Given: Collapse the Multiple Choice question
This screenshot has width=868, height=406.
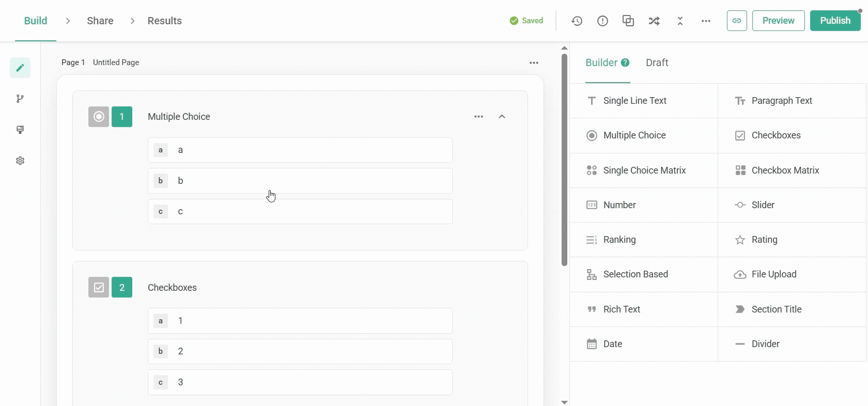Looking at the screenshot, I should coord(502,117).
